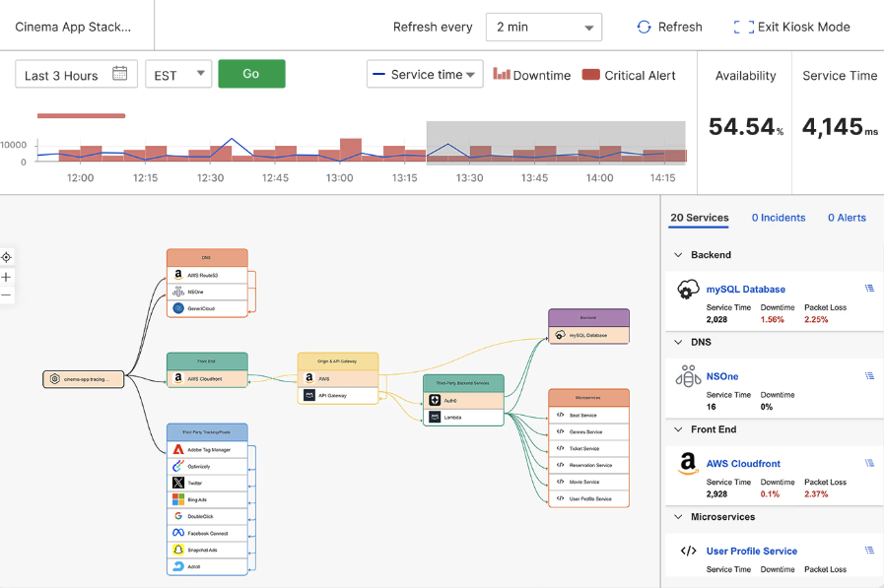Zoom out of the service map
This screenshot has height=588, width=884.
[6, 294]
